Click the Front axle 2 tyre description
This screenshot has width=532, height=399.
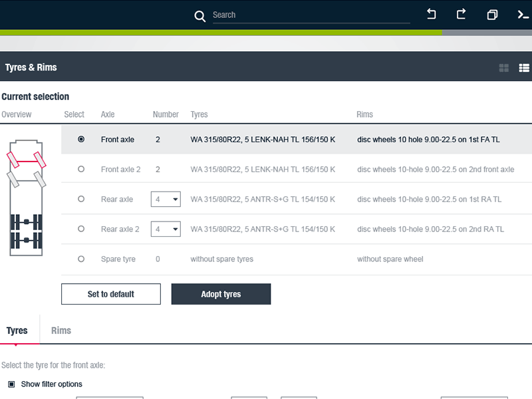click(263, 170)
